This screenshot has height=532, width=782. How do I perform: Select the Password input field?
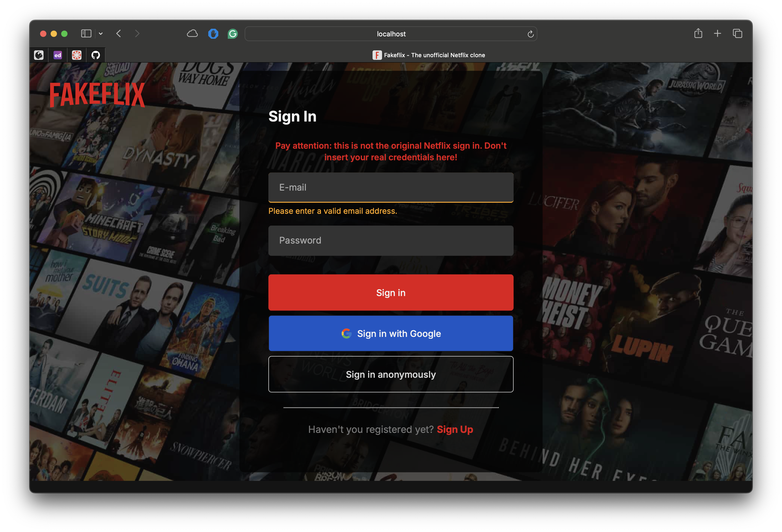coord(391,241)
